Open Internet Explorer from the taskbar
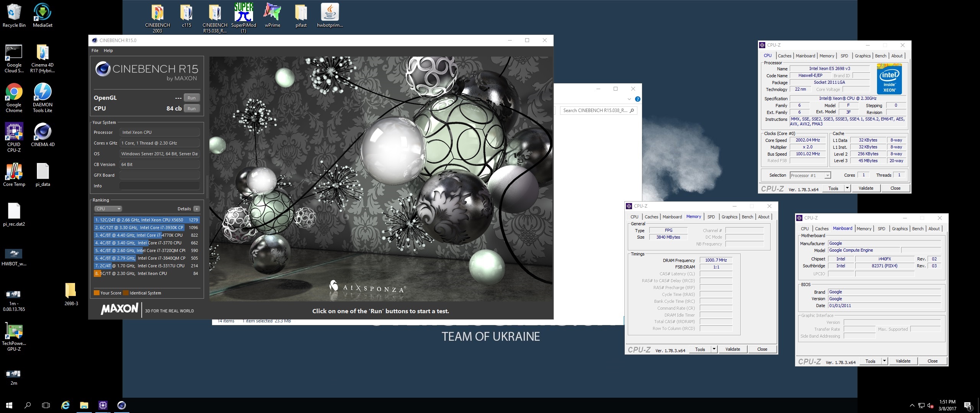The width and height of the screenshot is (980, 413). (x=65, y=405)
